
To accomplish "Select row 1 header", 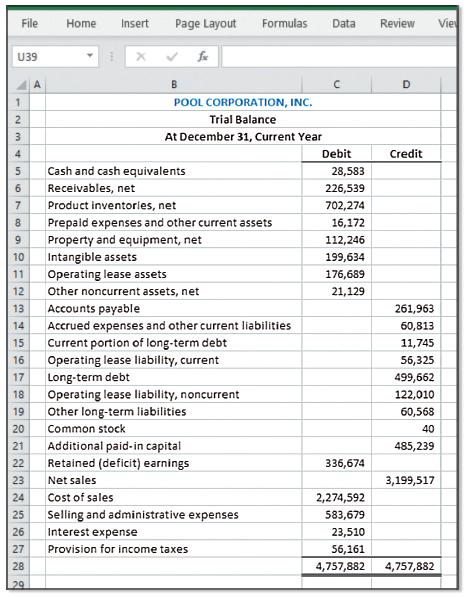I will (18, 102).
